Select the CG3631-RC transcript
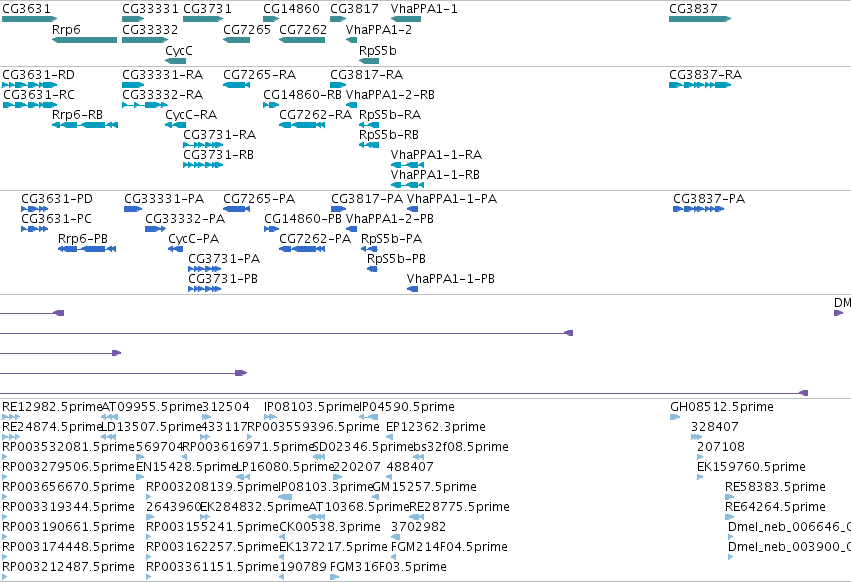This screenshot has width=851, height=582. point(30,105)
